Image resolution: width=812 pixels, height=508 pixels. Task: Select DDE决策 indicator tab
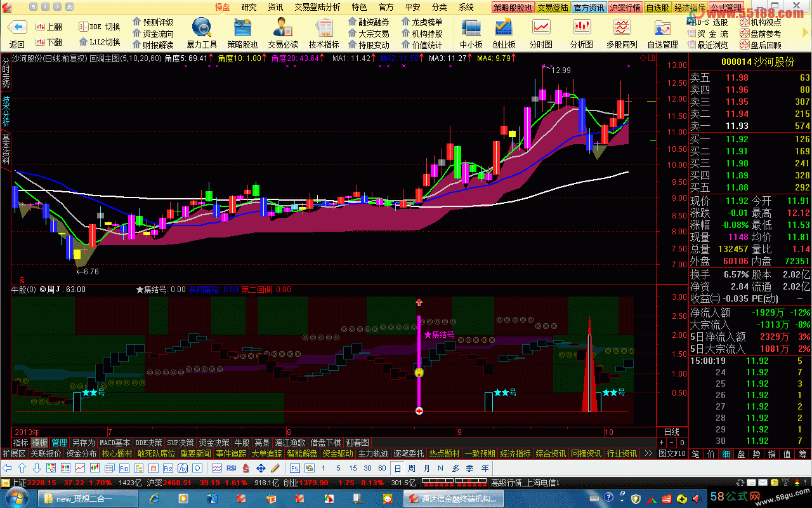click(x=149, y=443)
